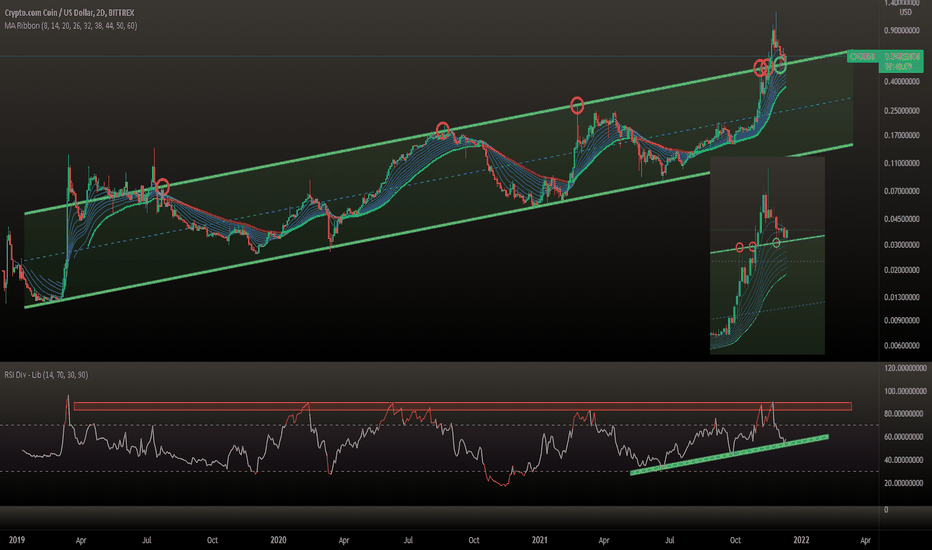Viewport: 932px width, 550px height.
Task: Click the 0.02000000 price axis label
Action: coord(902,270)
